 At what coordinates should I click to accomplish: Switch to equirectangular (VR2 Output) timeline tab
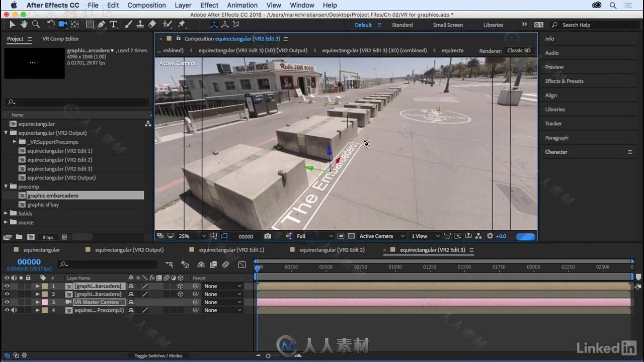(129, 250)
